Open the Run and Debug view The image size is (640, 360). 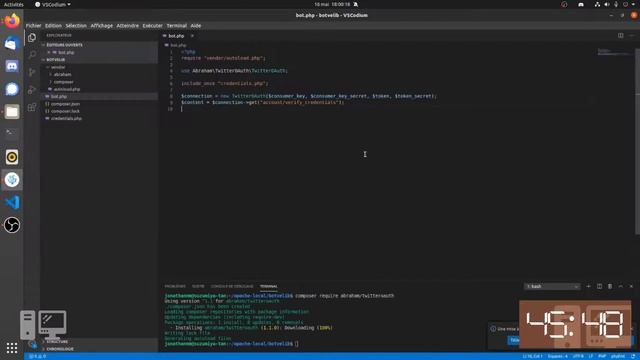[x=32, y=90]
